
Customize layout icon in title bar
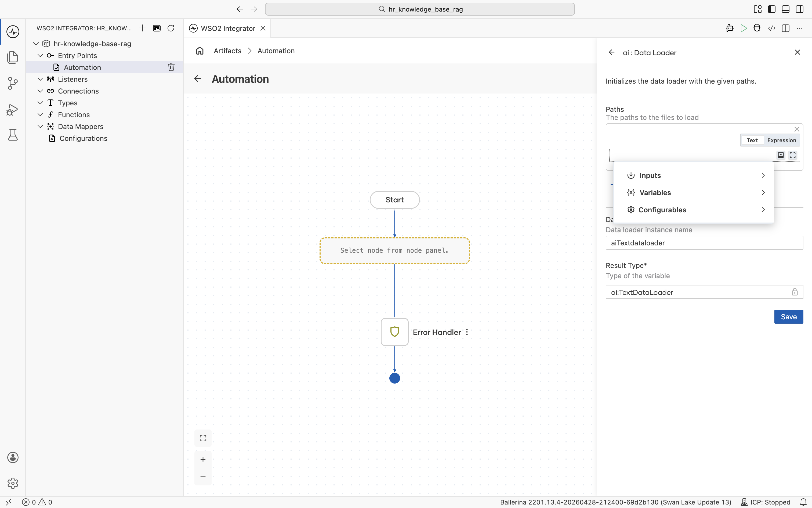(758, 9)
